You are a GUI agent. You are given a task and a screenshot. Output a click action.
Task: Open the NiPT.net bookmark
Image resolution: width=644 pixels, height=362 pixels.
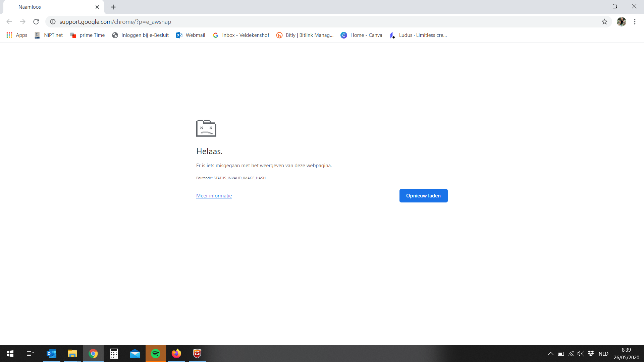pyautogui.click(x=49, y=35)
